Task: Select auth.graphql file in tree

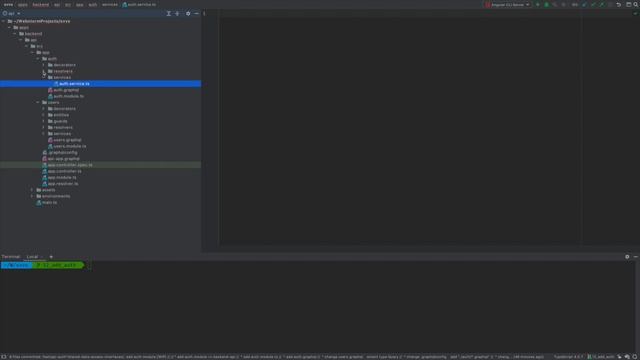Action: point(66,90)
